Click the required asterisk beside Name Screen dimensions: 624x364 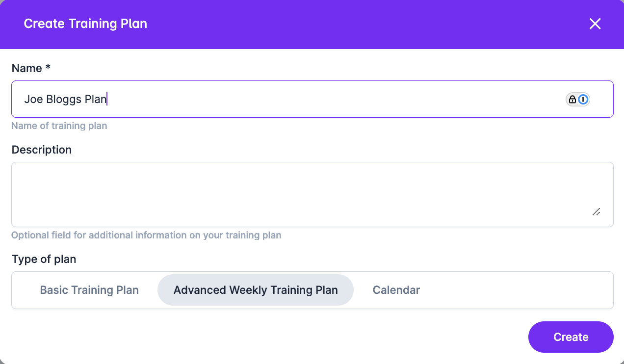48,68
